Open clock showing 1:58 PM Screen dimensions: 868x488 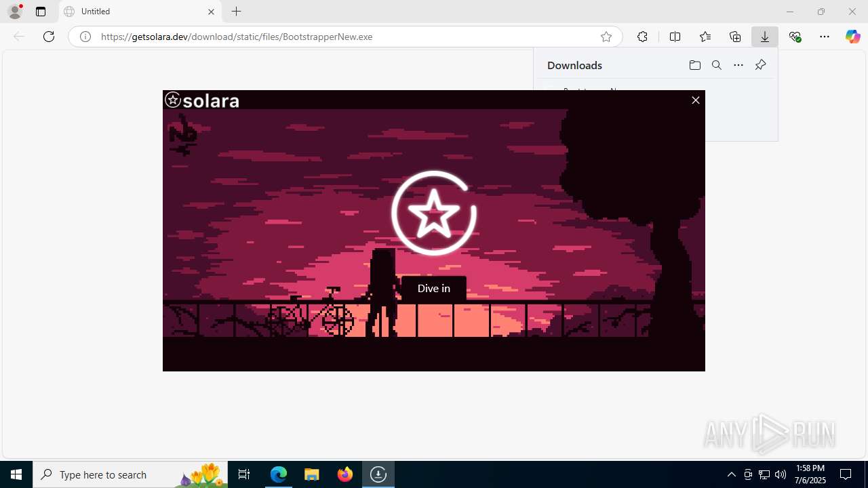click(x=810, y=474)
